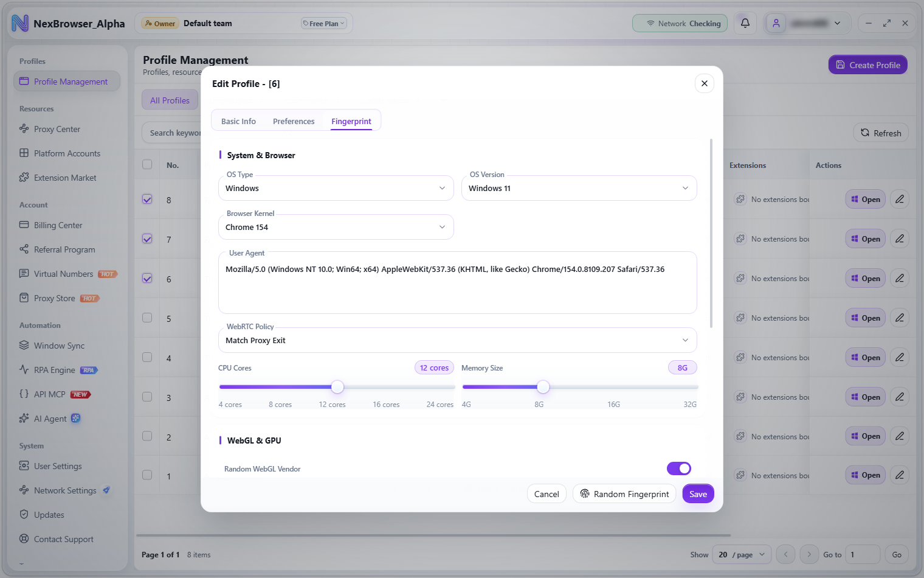Click the Create Profile button
924x578 pixels.
click(867, 65)
